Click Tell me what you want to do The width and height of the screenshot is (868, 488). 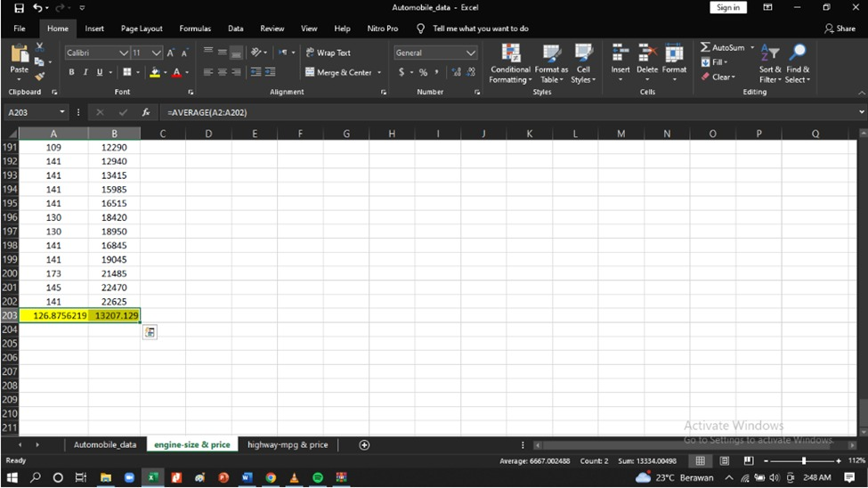481,28
